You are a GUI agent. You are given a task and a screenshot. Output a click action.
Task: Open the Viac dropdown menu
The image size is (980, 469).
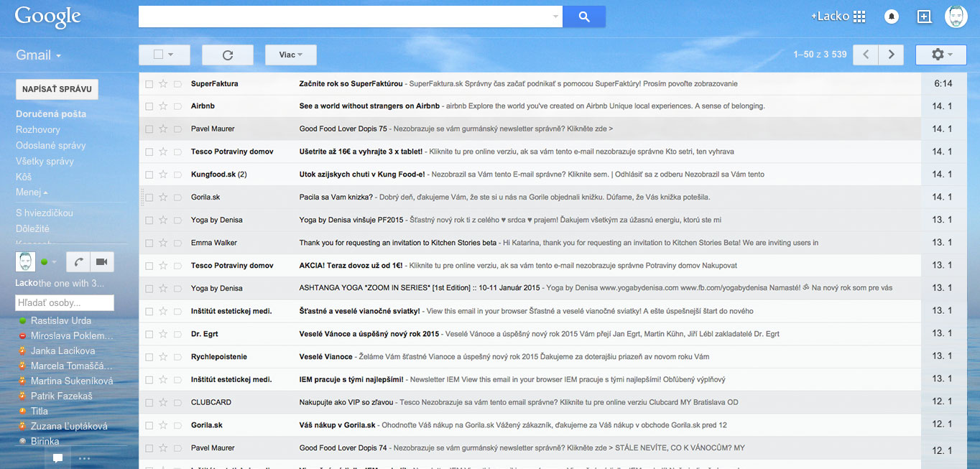point(290,55)
